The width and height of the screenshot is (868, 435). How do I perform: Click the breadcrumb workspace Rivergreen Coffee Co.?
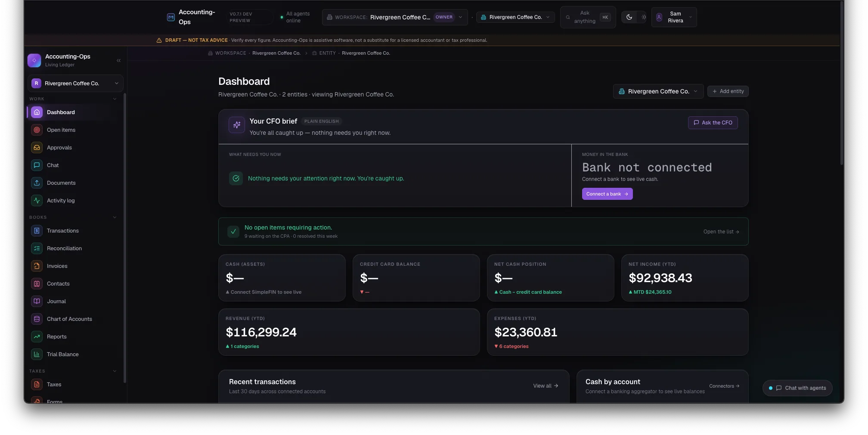click(276, 53)
